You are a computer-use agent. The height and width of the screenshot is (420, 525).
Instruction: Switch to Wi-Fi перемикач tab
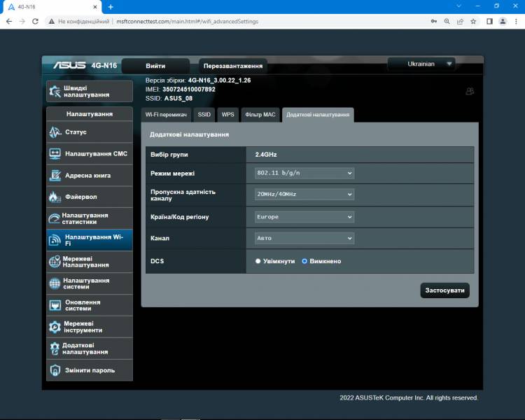pyautogui.click(x=166, y=115)
